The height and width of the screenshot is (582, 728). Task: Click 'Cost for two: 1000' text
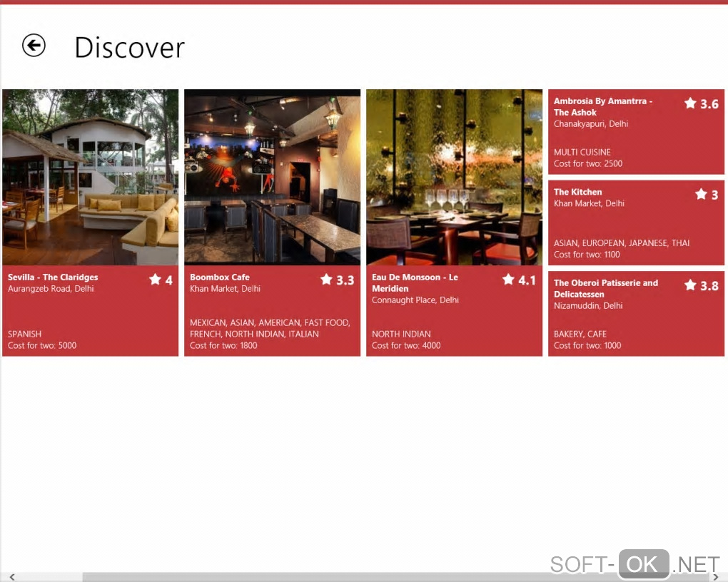[x=587, y=345]
